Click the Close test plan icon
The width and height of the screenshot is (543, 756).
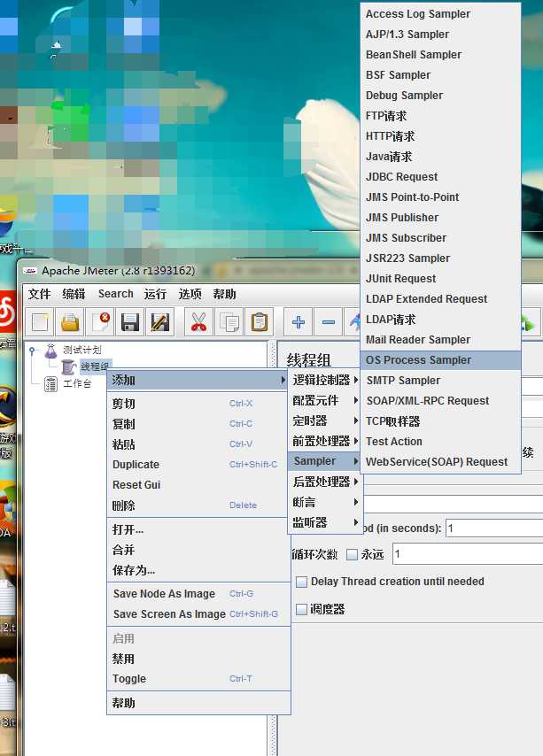coord(100,321)
